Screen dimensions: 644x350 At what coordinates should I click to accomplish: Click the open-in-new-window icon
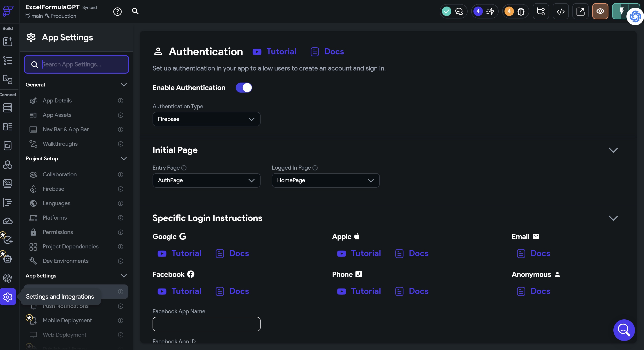(581, 11)
